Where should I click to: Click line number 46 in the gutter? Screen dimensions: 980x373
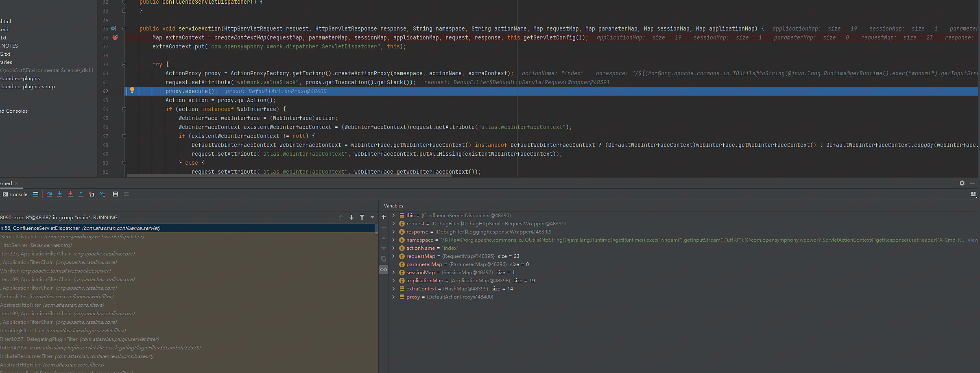pyautogui.click(x=105, y=127)
